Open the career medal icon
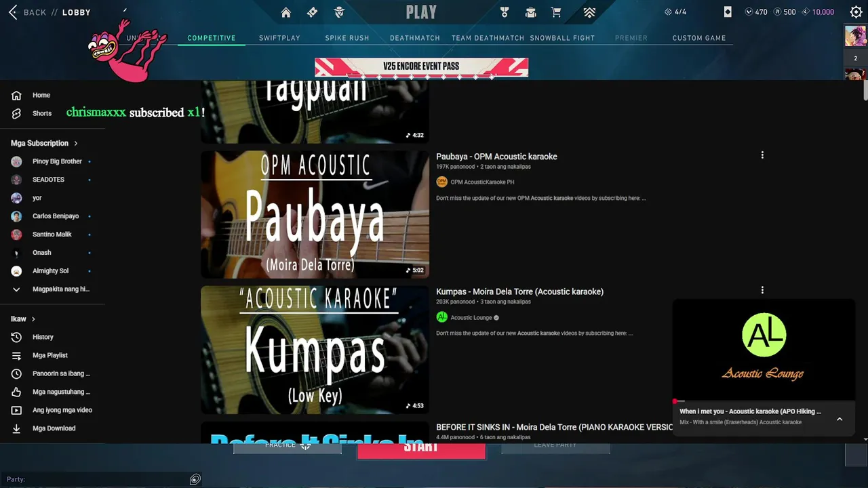Screen dimensions: 868x488 tap(504, 12)
